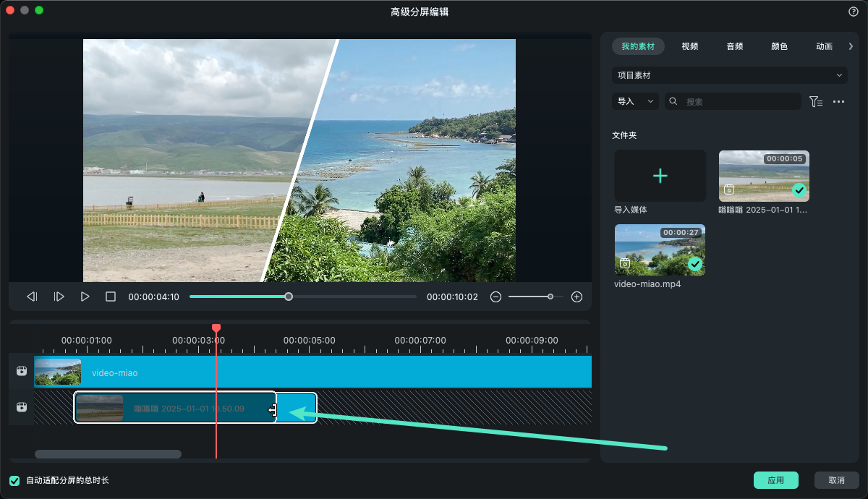Click the timeline zoom slider handle

[550, 297]
